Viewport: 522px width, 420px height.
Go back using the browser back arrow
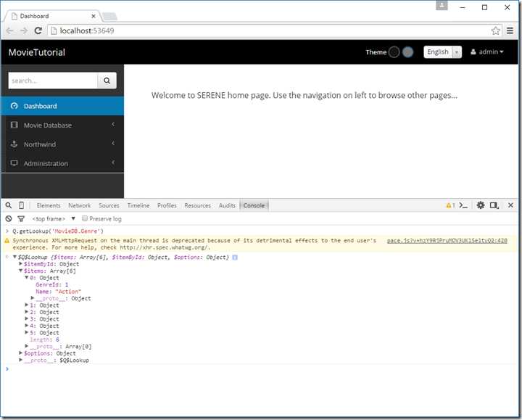coord(9,30)
